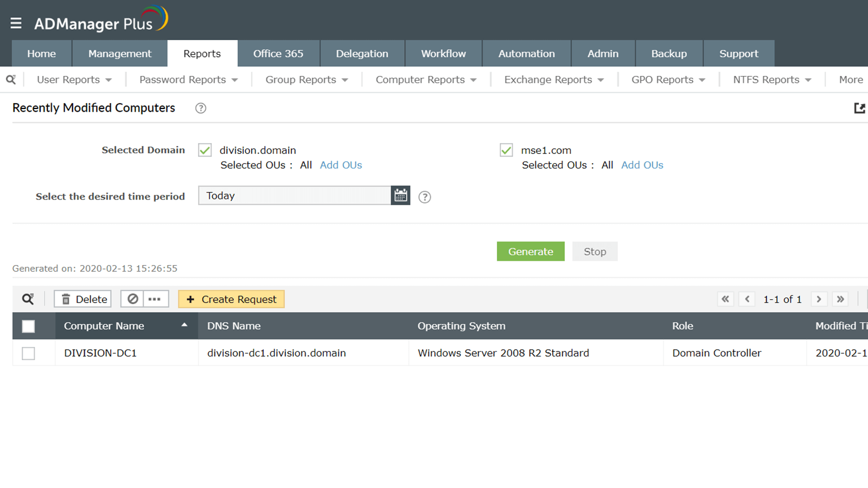Uncheck the mse1.com domain checkbox

506,150
